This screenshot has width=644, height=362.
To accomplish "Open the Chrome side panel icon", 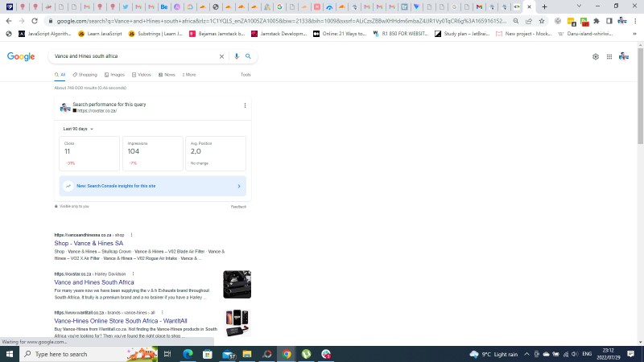I will point(609,21).
